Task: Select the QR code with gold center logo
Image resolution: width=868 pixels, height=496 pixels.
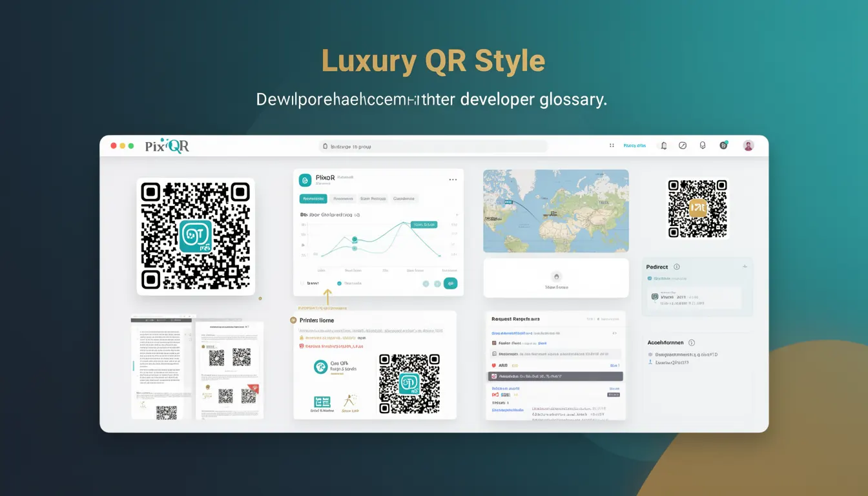Action: click(x=698, y=208)
